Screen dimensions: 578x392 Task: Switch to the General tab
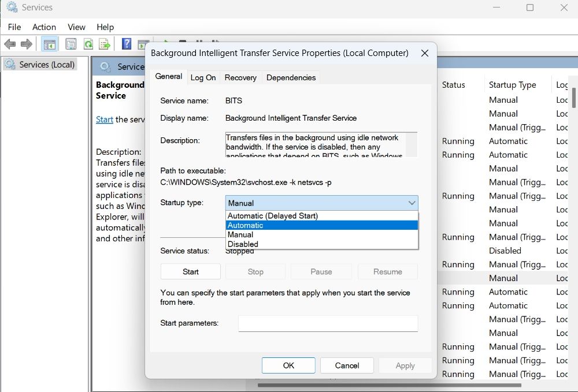pos(168,76)
